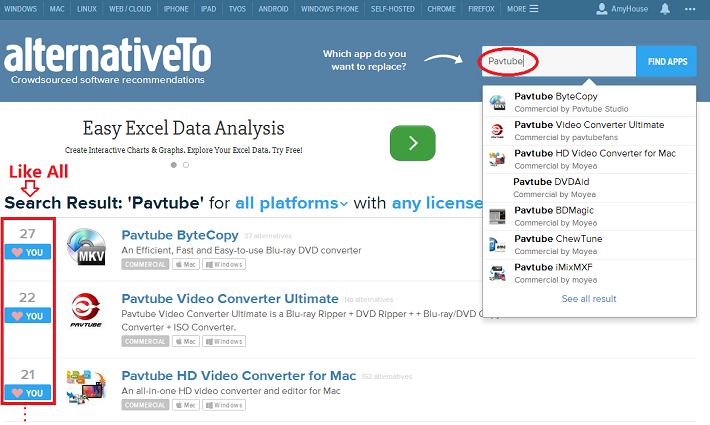Select Pavtube HD Video Converter for Mac suggestion
Image resolution: width=710 pixels, height=425 pixels.
point(589,159)
